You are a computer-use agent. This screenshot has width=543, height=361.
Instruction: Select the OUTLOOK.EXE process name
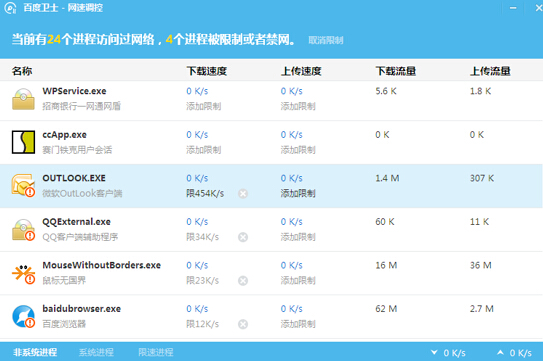[74, 178]
